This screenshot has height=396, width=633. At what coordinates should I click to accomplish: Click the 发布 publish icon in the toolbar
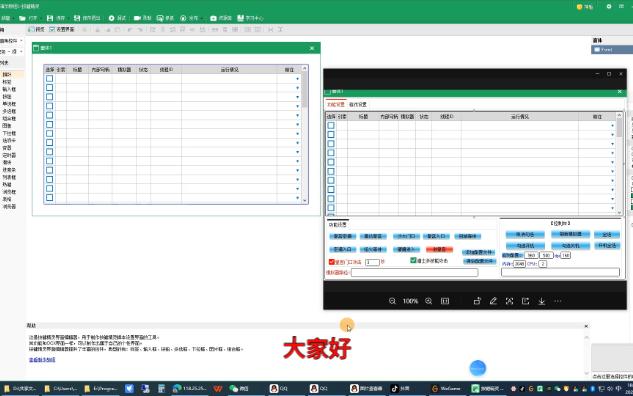183,18
